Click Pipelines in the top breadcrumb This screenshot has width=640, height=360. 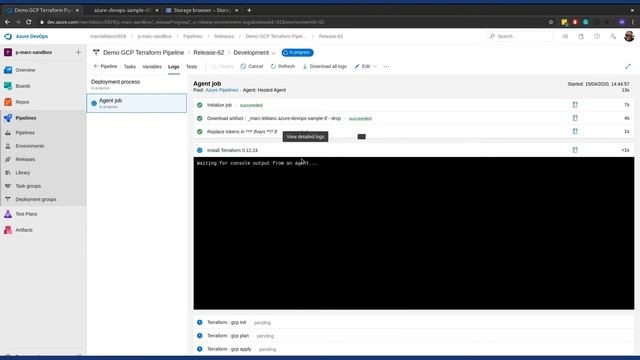[x=193, y=36]
